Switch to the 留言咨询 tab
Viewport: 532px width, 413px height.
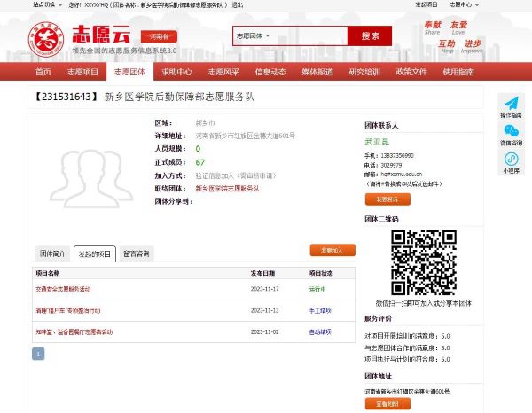[137, 253]
